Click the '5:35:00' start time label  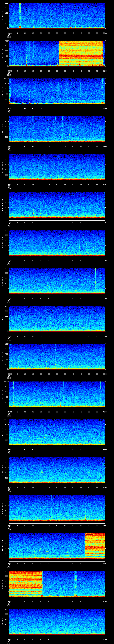[9, 260]
